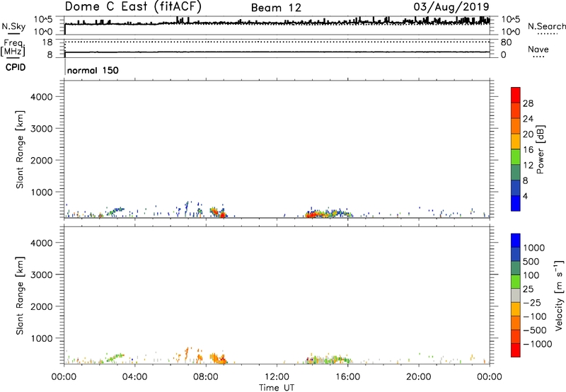Click the '08:00' time axis label

[x=206, y=377]
